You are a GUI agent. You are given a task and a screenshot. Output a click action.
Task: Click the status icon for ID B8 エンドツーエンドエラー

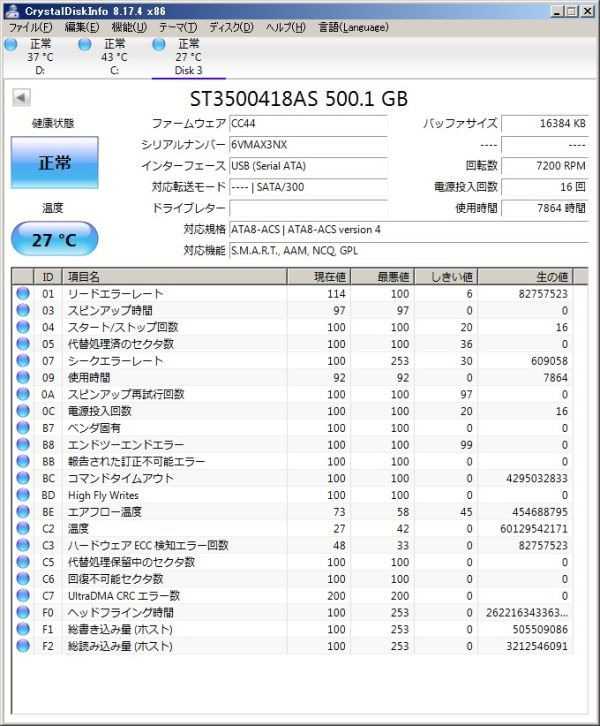(x=23, y=444)
